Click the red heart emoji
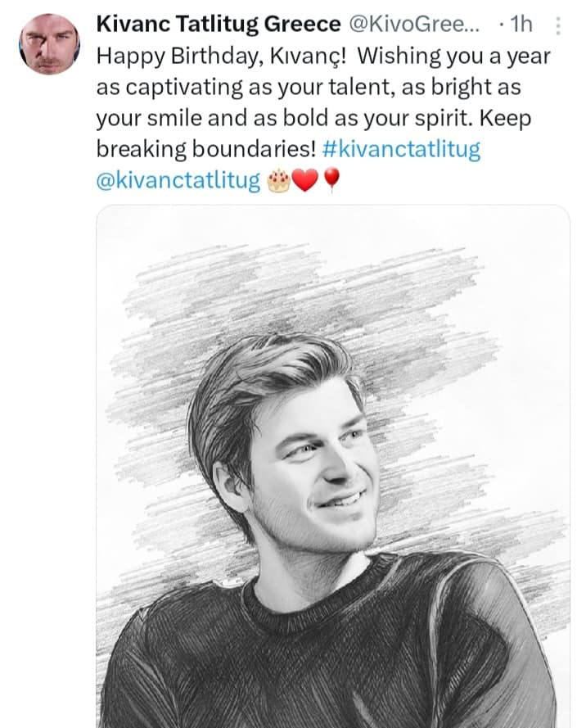586x728 pixels. click(304, 180)
